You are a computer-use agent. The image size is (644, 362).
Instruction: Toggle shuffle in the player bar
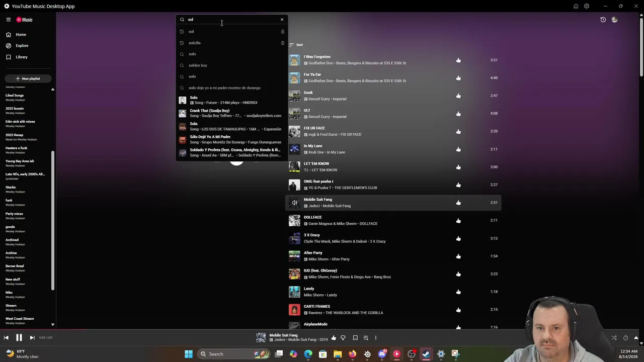click(x=614, y=338)
